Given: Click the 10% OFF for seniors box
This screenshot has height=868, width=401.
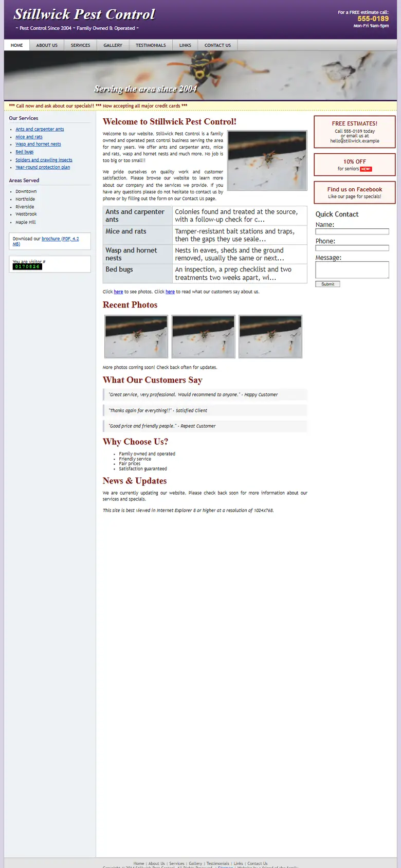Looking at the screenshot, I should (355, 165).
